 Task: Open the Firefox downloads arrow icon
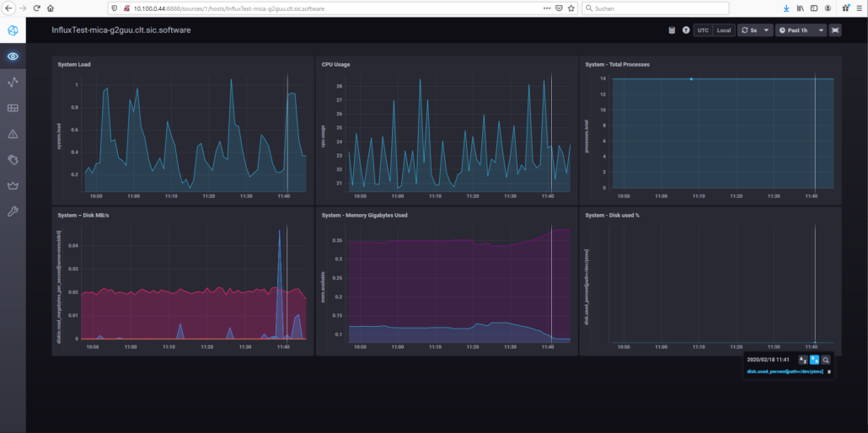786,8
